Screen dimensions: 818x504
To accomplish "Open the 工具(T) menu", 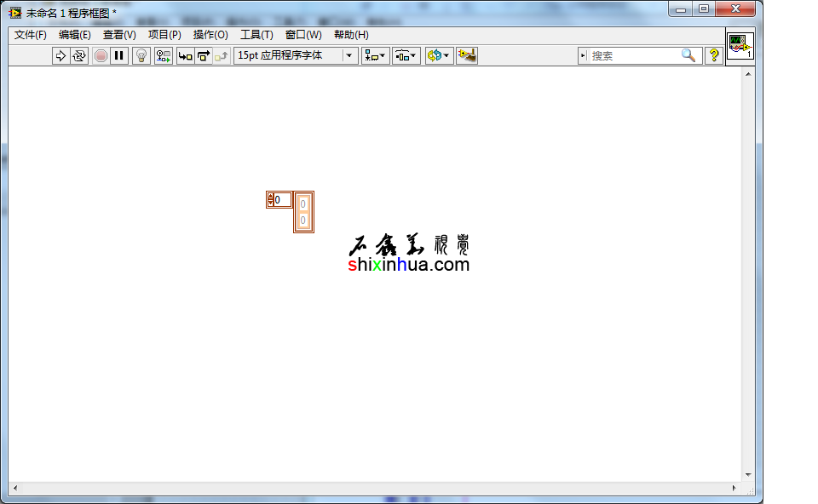I will coord(256,35).
